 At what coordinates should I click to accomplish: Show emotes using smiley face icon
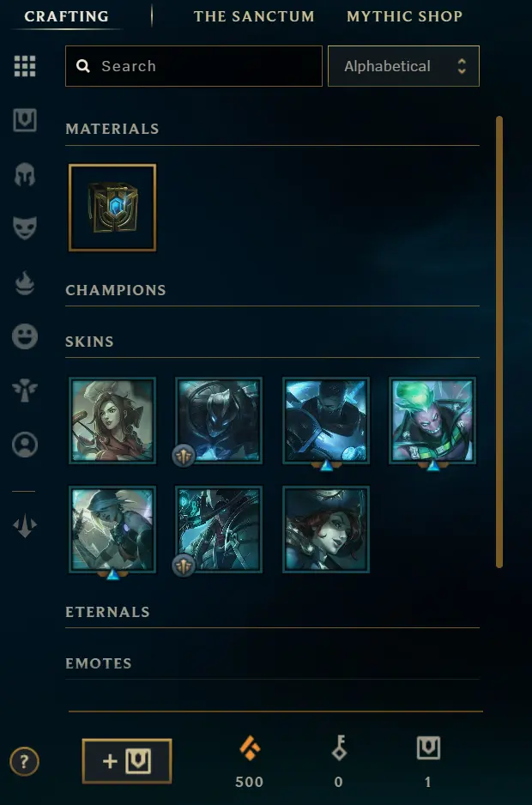tap(25, 336)
